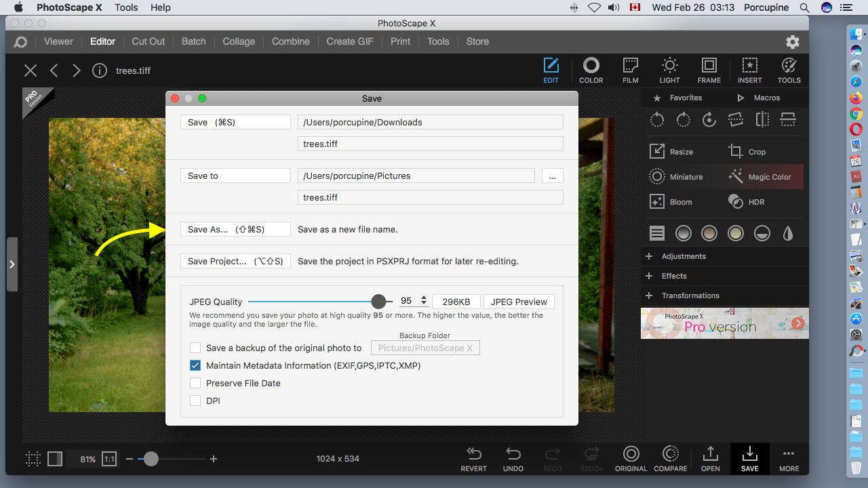Select the Crop tool

[747, 152]
